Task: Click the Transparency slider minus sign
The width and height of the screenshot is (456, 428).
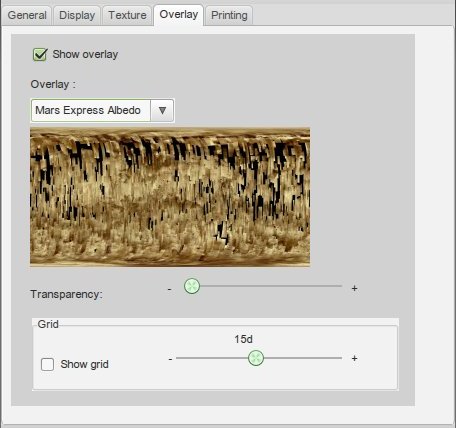Action: (x=170, y=289)
